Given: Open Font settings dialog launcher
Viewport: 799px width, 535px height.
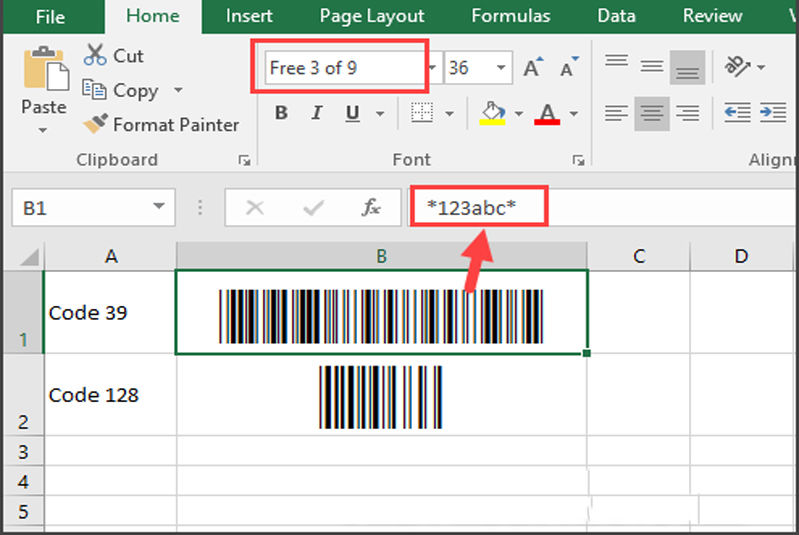Looking at the screenshot, I should [578, 160].
